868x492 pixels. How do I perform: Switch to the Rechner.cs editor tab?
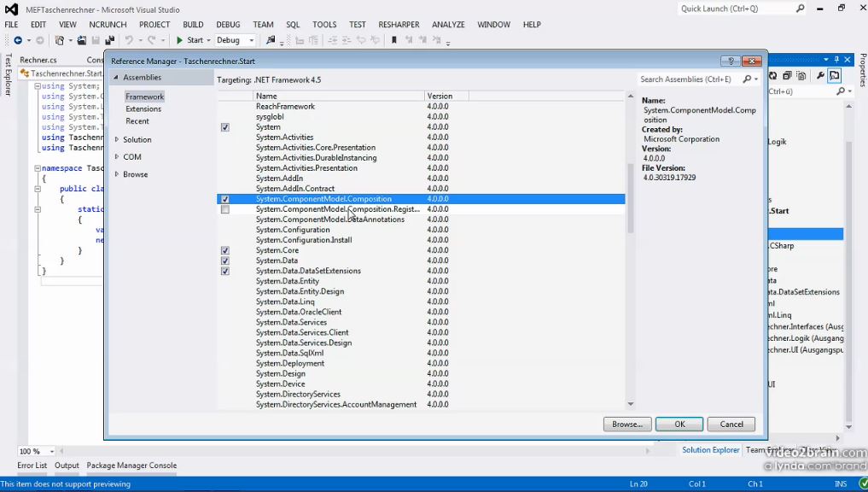pyautogui.click(x=38, y=60)
